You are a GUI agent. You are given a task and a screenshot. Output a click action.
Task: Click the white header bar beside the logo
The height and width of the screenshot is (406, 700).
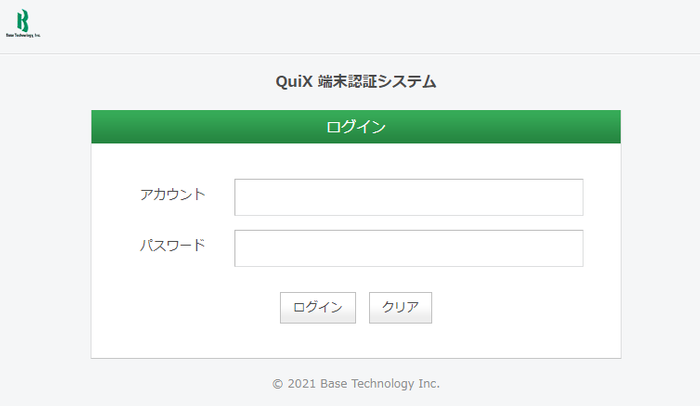point(350,26)
